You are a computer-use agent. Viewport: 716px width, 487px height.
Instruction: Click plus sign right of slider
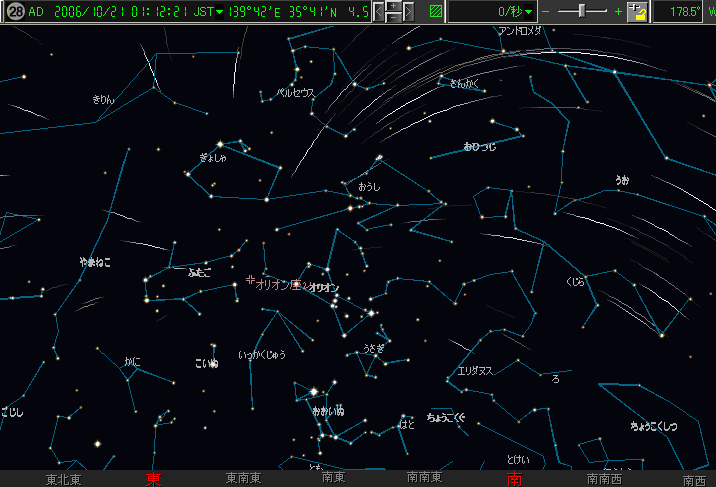[x=618, y=12]
